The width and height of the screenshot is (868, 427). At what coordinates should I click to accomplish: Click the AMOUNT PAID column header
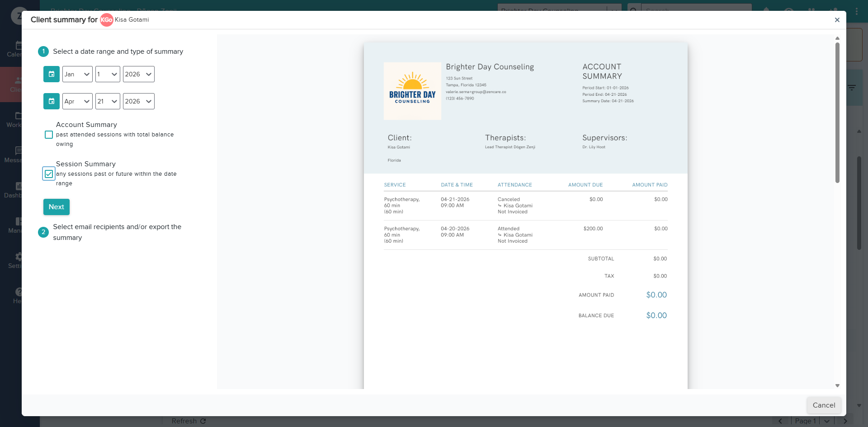click(650, 185)
